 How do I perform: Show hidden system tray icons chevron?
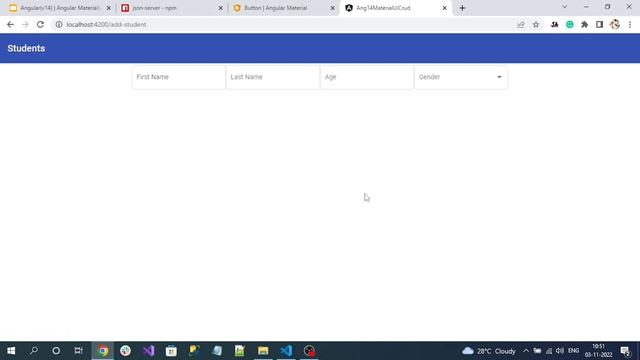coord(526,351)
